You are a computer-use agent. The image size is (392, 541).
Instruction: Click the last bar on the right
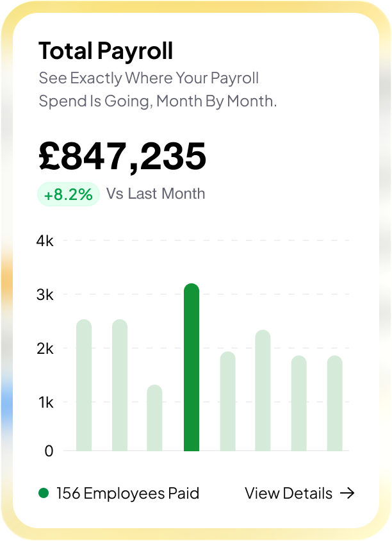coord(334,403)
